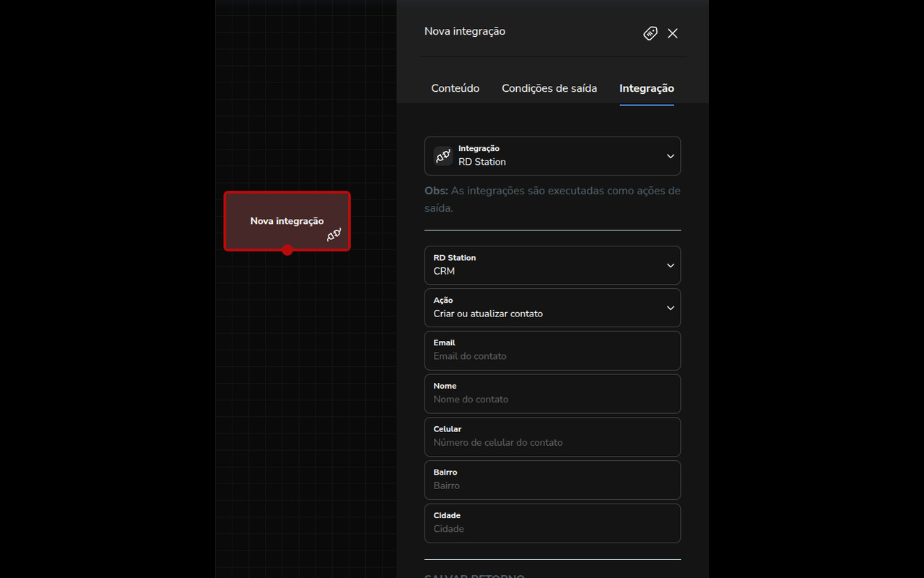Click the red connector dot under node
This screenshot has height=578, width=924.
click(287, 250)
